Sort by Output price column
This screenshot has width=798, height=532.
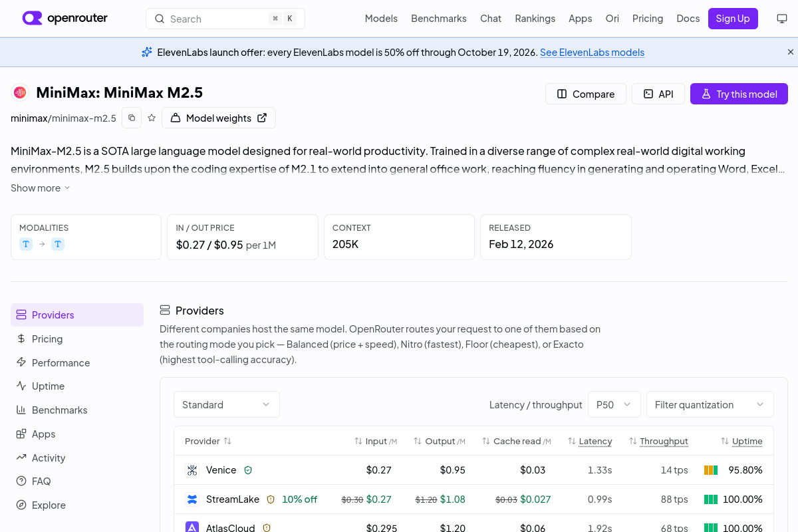pyautogui.click(x=440, y=441)
